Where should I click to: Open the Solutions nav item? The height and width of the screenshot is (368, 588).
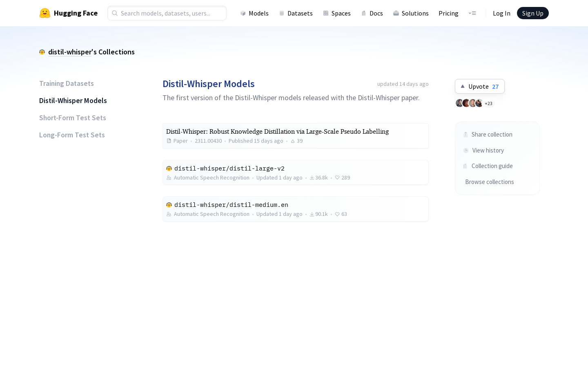pyautogui.click(x=411, y=13)
